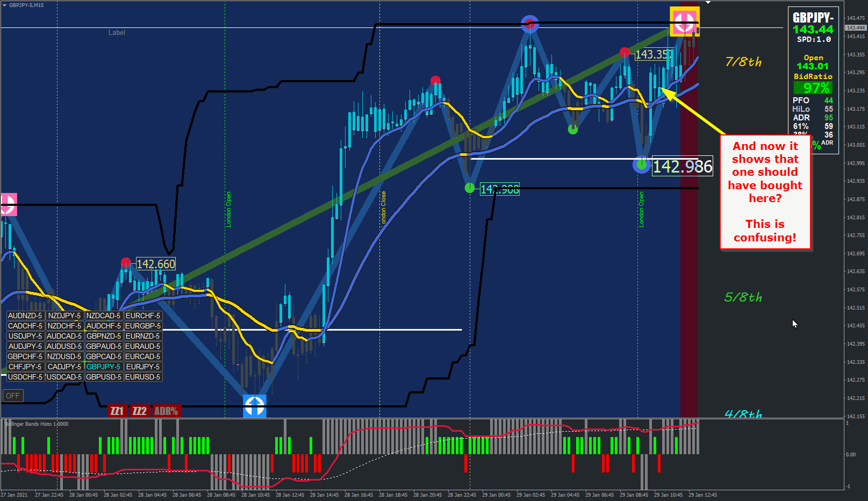Open the chart menu arrow beside GBPJPY-5,M15
868x501 pixels.
click(5, 5)
